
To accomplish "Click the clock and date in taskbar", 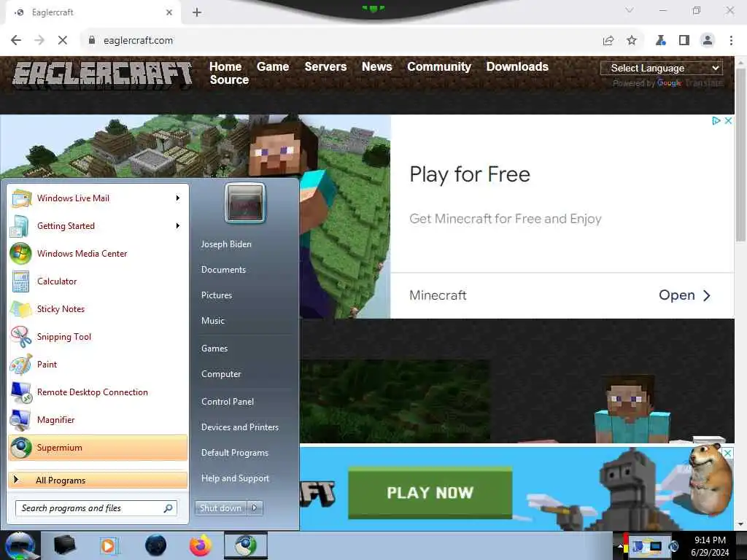I will point(710,545).
